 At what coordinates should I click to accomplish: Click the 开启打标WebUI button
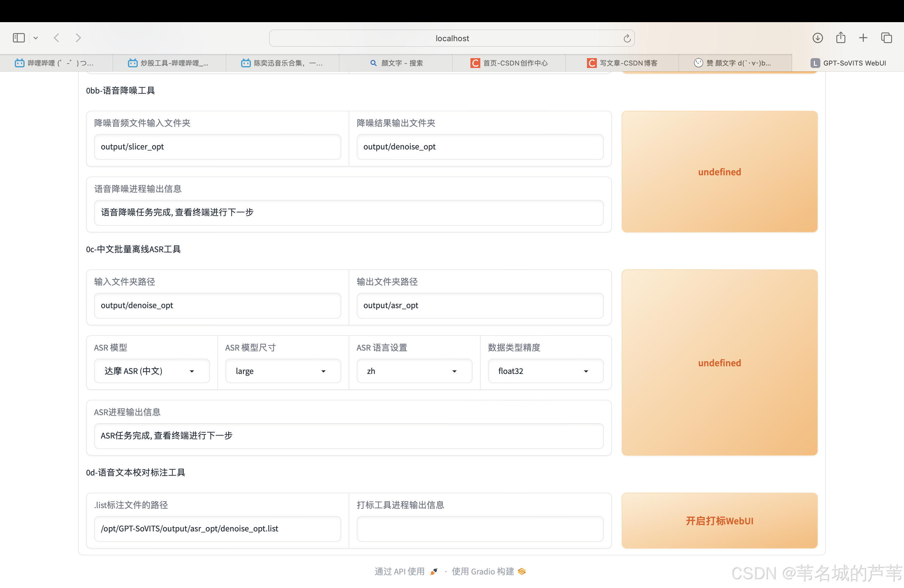[720, 521]
